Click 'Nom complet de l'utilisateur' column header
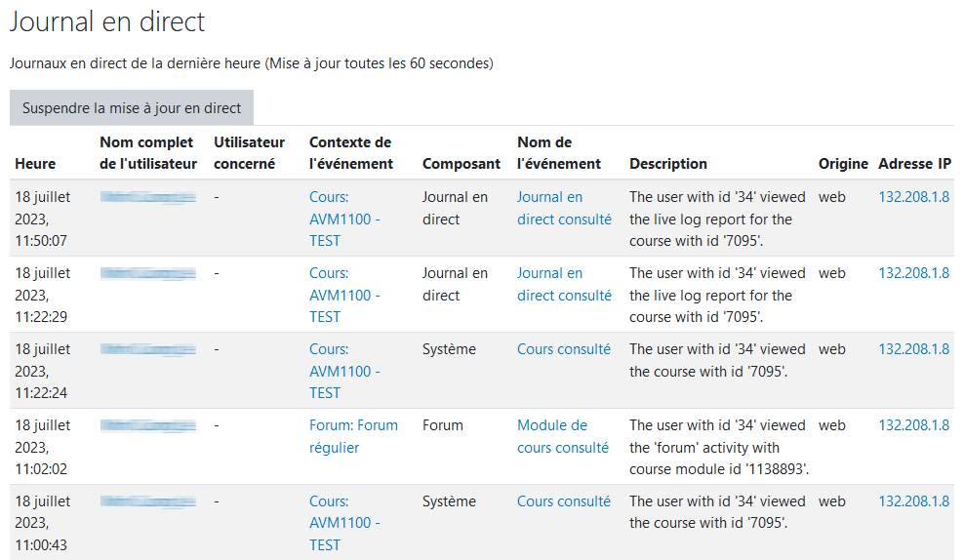964x560 pixels. 148,153
